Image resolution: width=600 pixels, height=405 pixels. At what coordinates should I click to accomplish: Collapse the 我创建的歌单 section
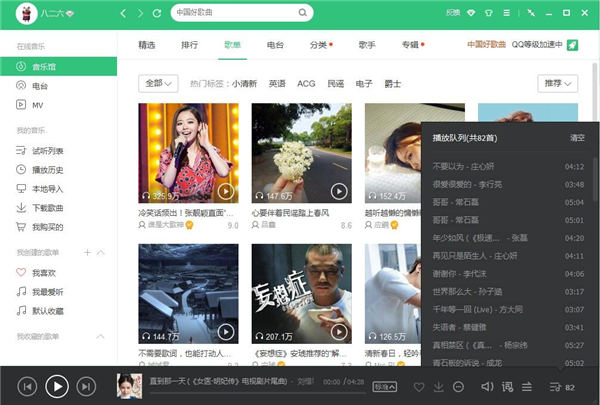point(101,252)
